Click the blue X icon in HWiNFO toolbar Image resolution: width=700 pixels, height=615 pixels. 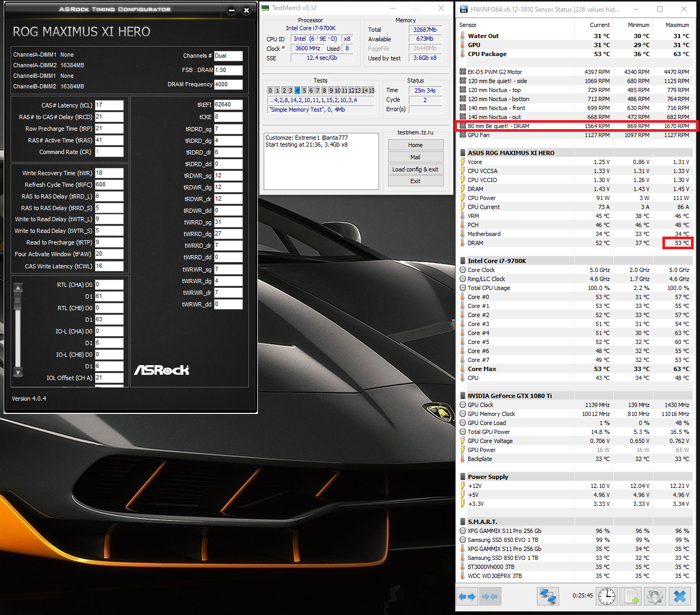[x=680, y=596]
